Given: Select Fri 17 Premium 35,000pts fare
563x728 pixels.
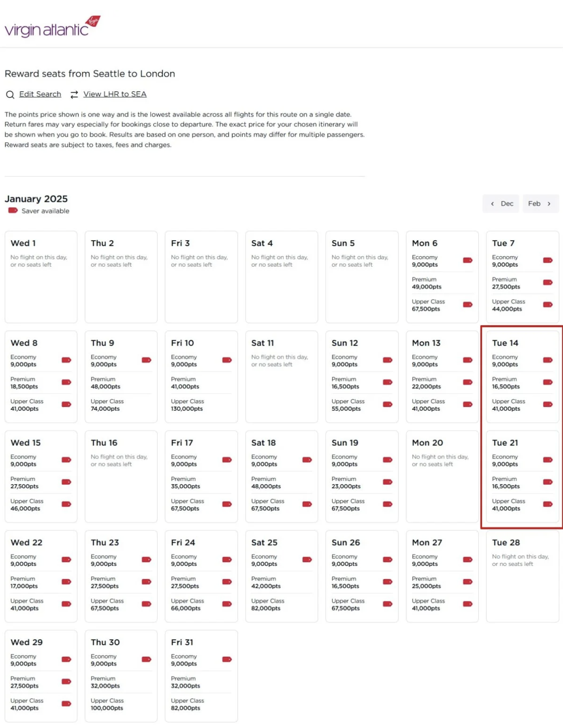Looking at the screenshot, I should tap(201, 482).
